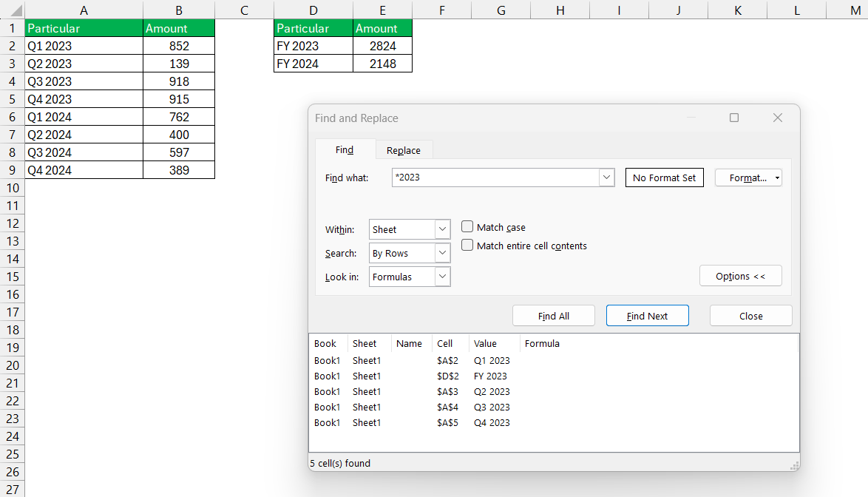Select column A header
This screenshot has width=868, height=497.
(84, 10)
